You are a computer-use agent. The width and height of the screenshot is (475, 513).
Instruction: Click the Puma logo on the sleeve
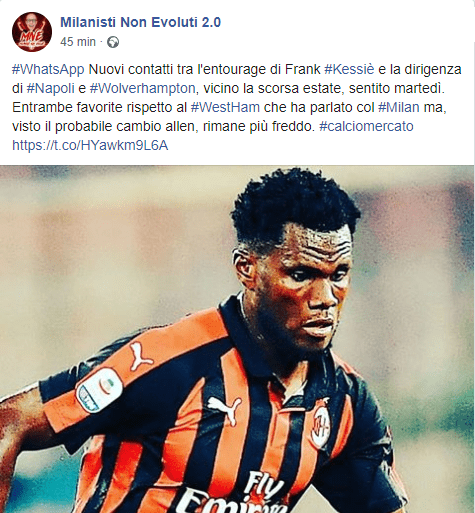(x=141, y=357)
